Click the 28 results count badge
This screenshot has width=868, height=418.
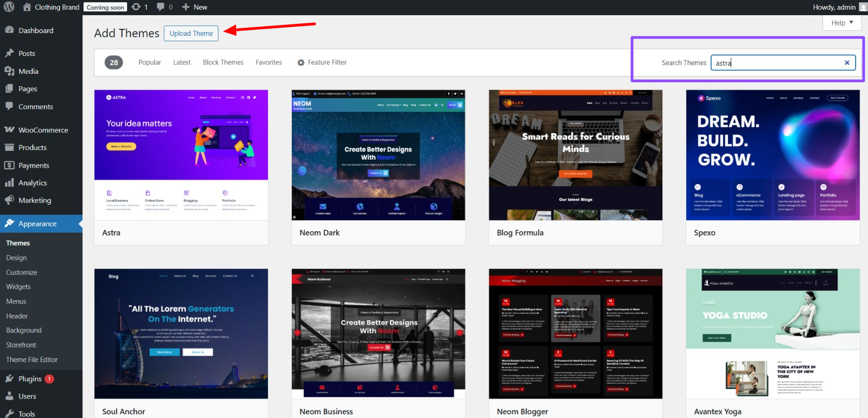(114, 62)
